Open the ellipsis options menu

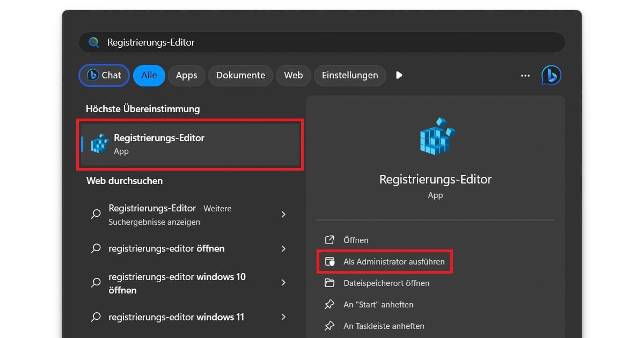click(525, 75)
